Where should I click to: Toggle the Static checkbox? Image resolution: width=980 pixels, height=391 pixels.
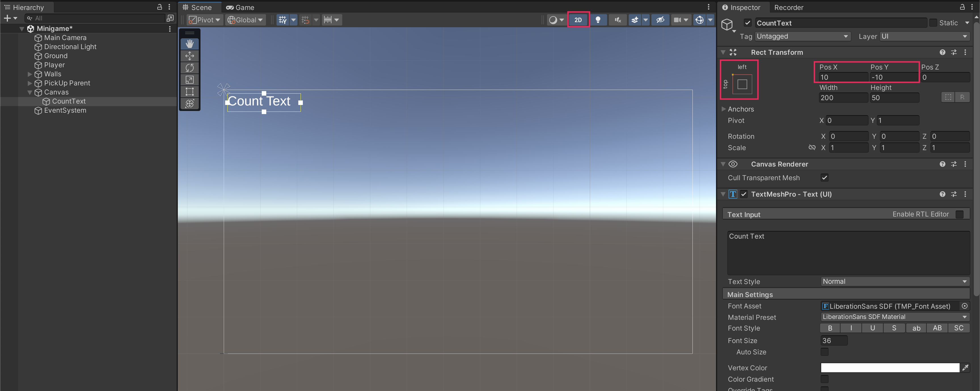933,23
